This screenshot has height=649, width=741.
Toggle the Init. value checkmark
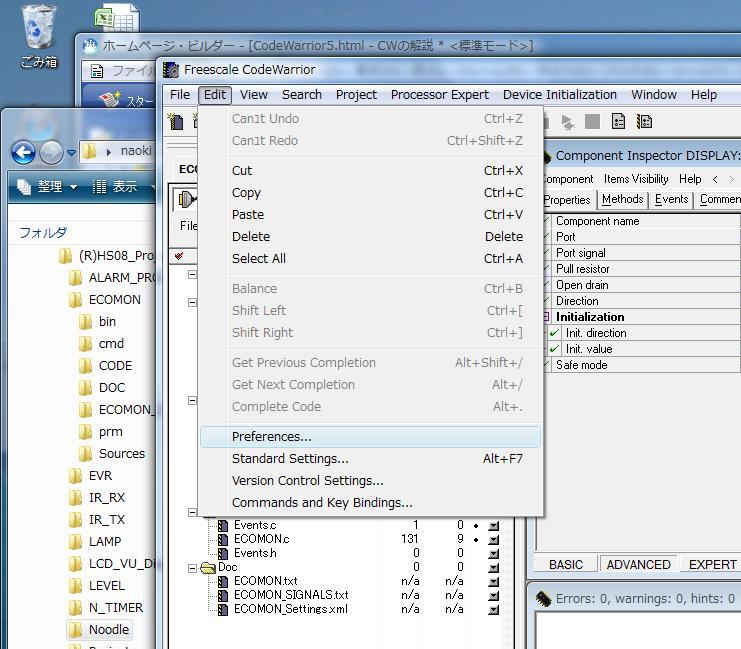554,349
